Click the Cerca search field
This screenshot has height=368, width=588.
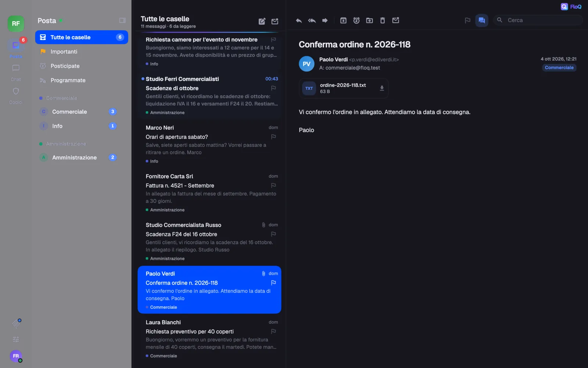pyautogui.click(x=538, y=20)
